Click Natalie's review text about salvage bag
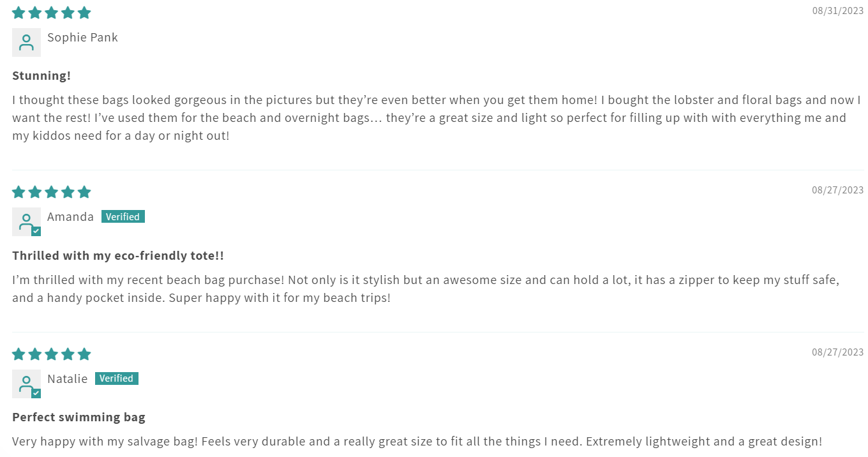Viewport: 868px width, 457px height. click(x=417, y=441)
